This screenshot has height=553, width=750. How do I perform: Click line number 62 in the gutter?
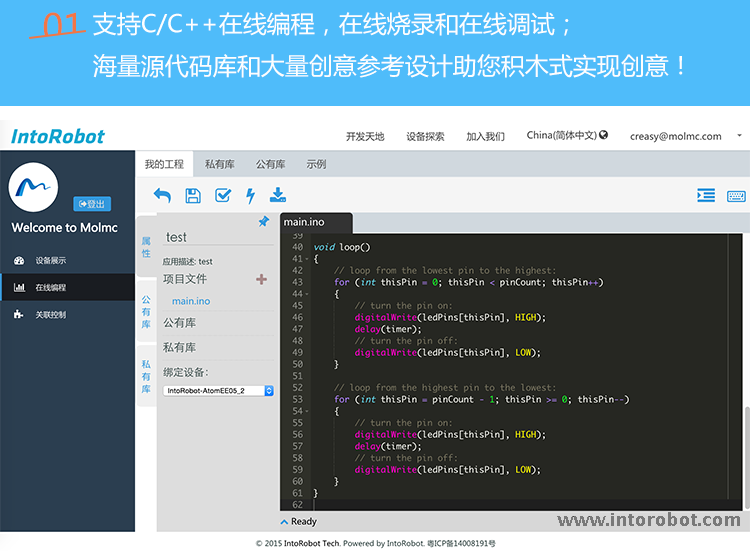[x=298, y=505]
